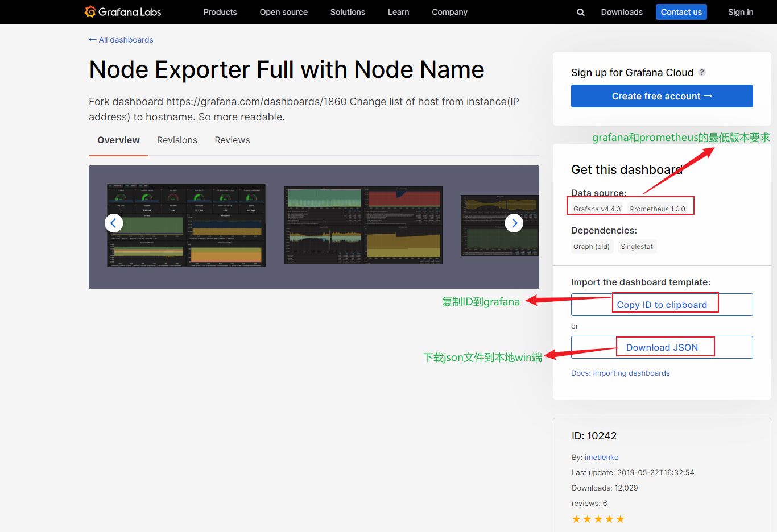
Task: Click the Singlestat dependency tag
Action: [x=637, y=247]
